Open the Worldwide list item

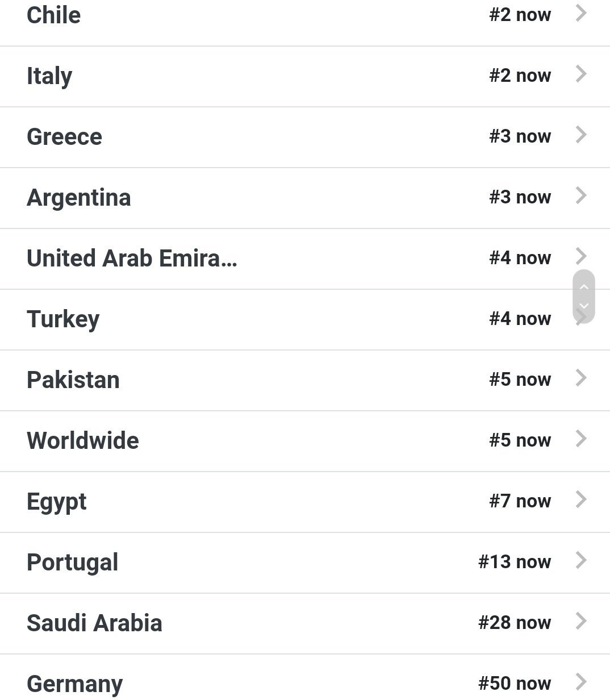(x=83, y=441)
